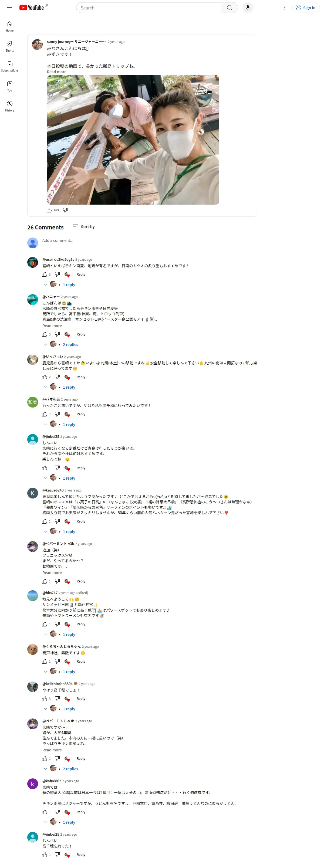The image size is (324, 868).
Task: Click the Add a comment field
Action: [x=147, y=240]
